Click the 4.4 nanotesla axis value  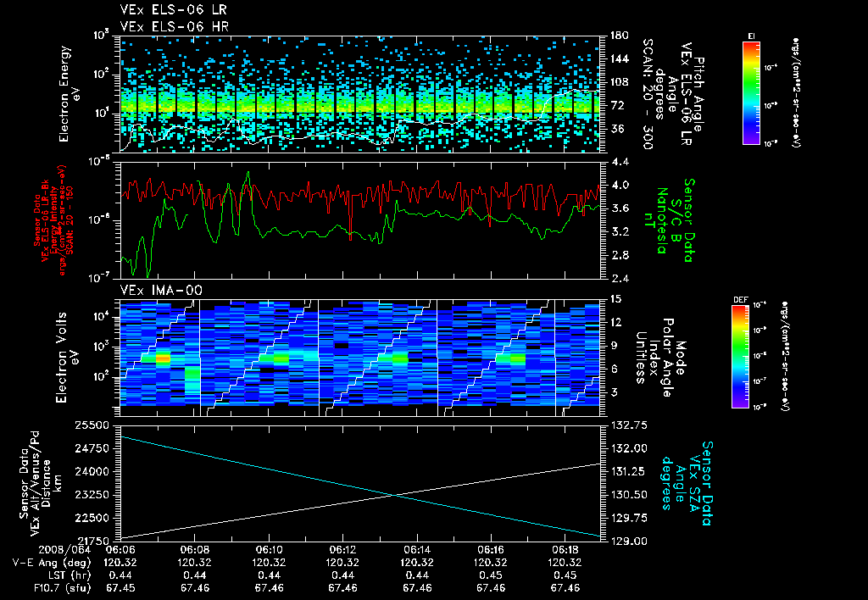pyautogui.click(x=620, y=162)
